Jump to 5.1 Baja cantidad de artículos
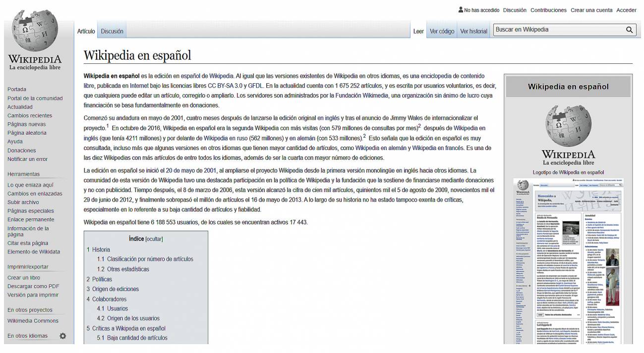Viewport: 644px width, 353px height. [x=132, y=338]
